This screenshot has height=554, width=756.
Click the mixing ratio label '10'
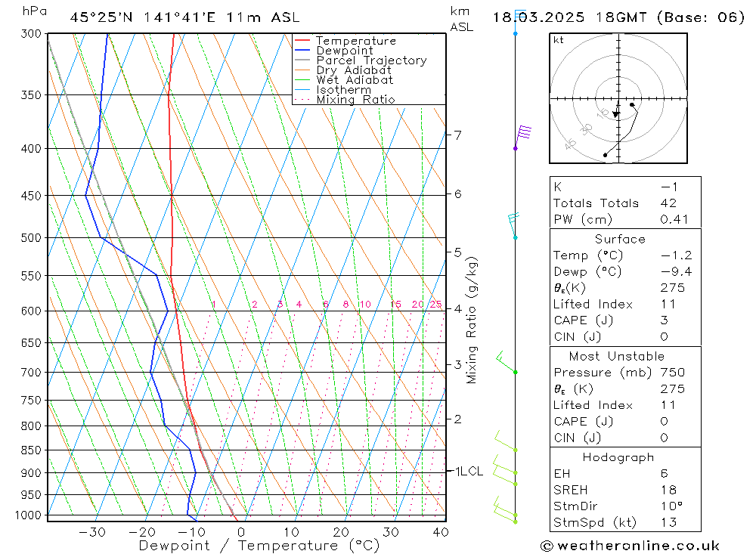(x=365, y=305)
